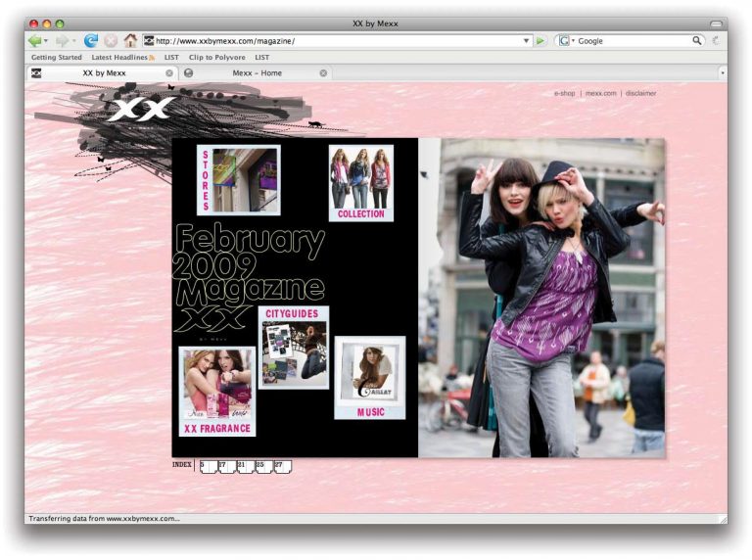Open the URL history dropdown arrow
Image resolution: width=752 pixels, height=560 pixels.
[526, 41]
